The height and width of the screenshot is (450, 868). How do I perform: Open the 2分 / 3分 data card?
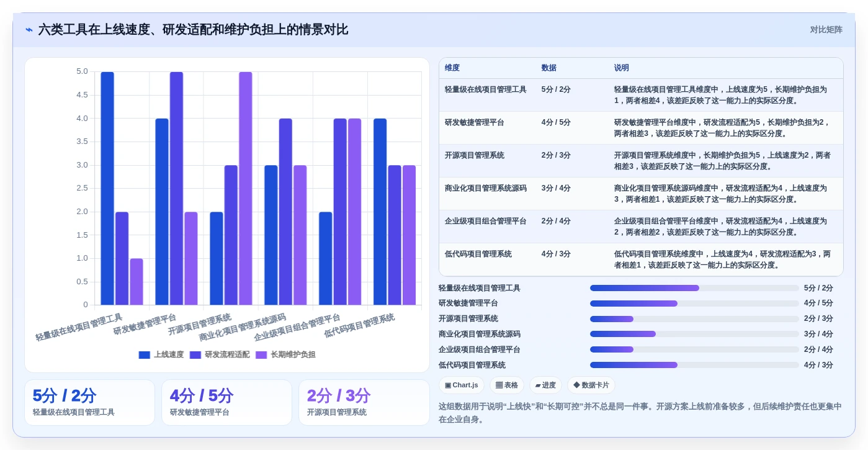[364, 403]
